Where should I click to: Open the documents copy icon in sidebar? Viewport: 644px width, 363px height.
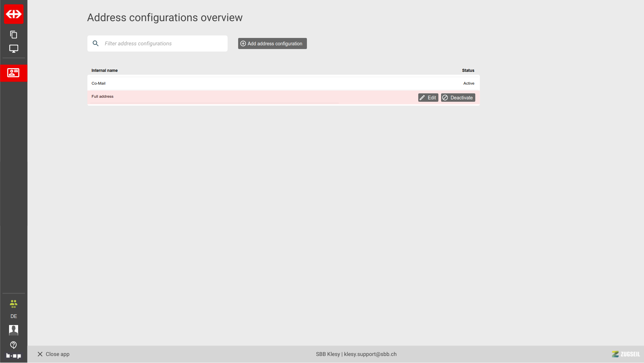pyautogui.click(x=13, y=35)
